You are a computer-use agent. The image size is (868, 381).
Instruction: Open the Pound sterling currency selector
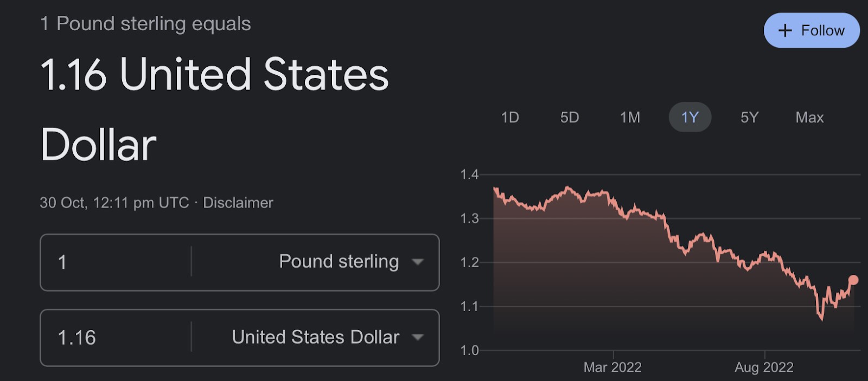point(339,262)
